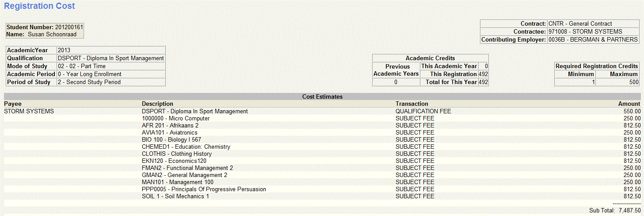The height and width of the screenshot is (216, 644).
Task: Click the CNTR - General Contract value
Action: [x=580, y=24]
